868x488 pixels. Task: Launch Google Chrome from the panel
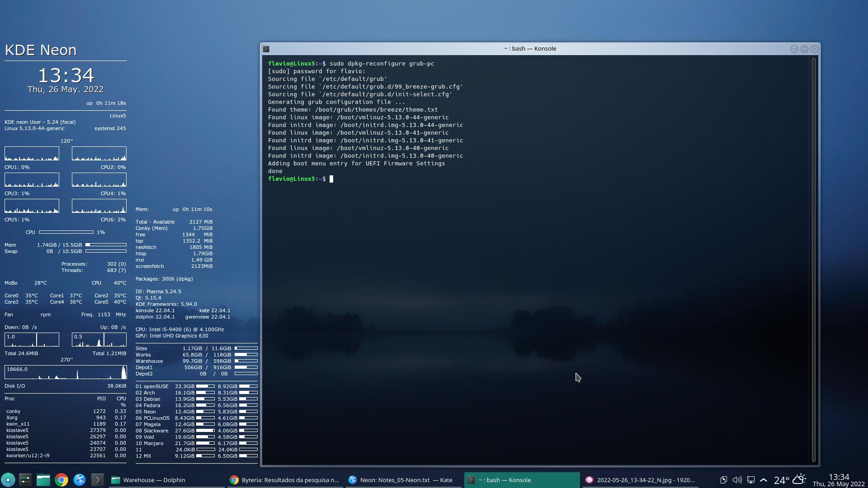click(61, 480)
